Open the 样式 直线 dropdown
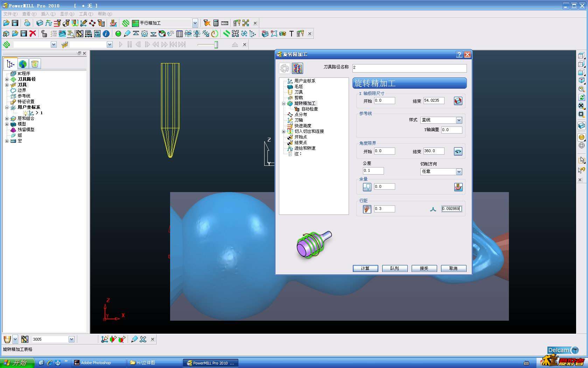Viewport: 588px width, 368px height. pos(459,120)
